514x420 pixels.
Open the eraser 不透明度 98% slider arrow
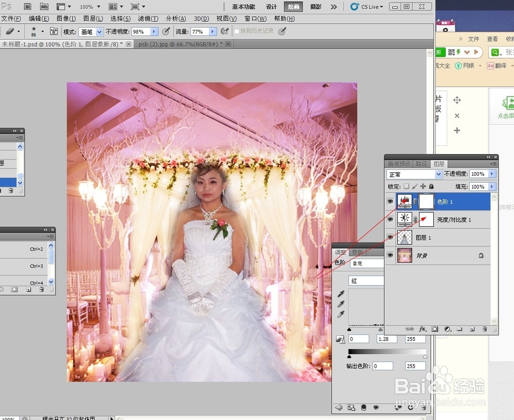point(154,31)
